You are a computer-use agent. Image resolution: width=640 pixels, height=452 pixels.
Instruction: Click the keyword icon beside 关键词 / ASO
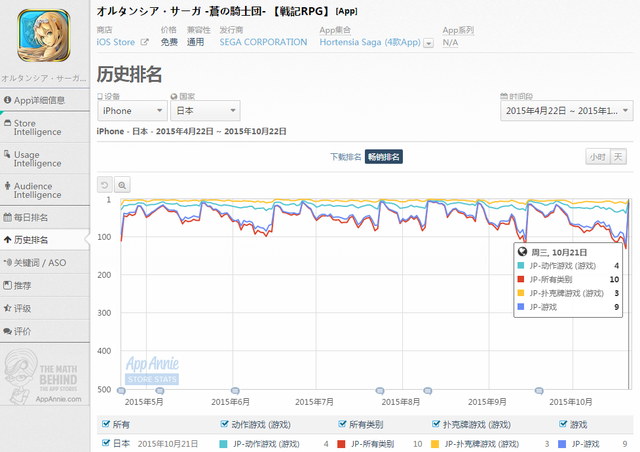click(x=7, y=263)
